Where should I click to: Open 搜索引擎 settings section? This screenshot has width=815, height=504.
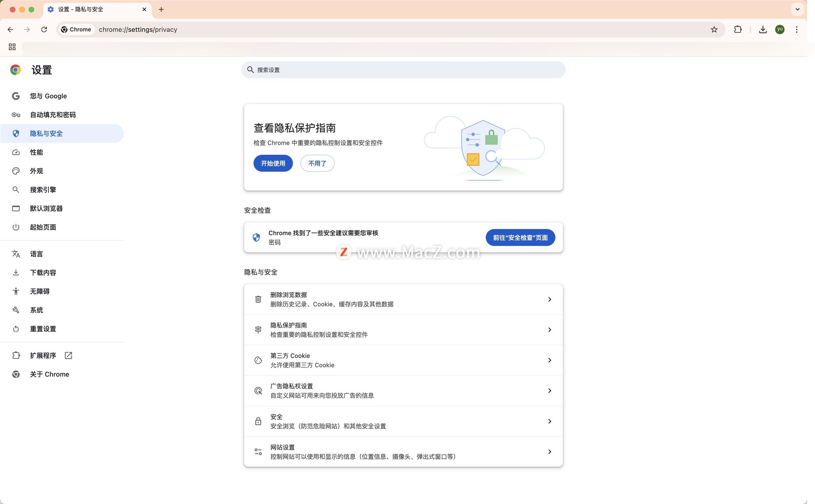click(x=62, y=189)
